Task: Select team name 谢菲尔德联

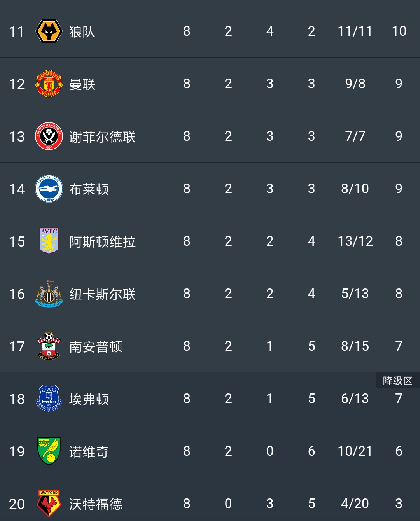Action: (x=102, y=137)
